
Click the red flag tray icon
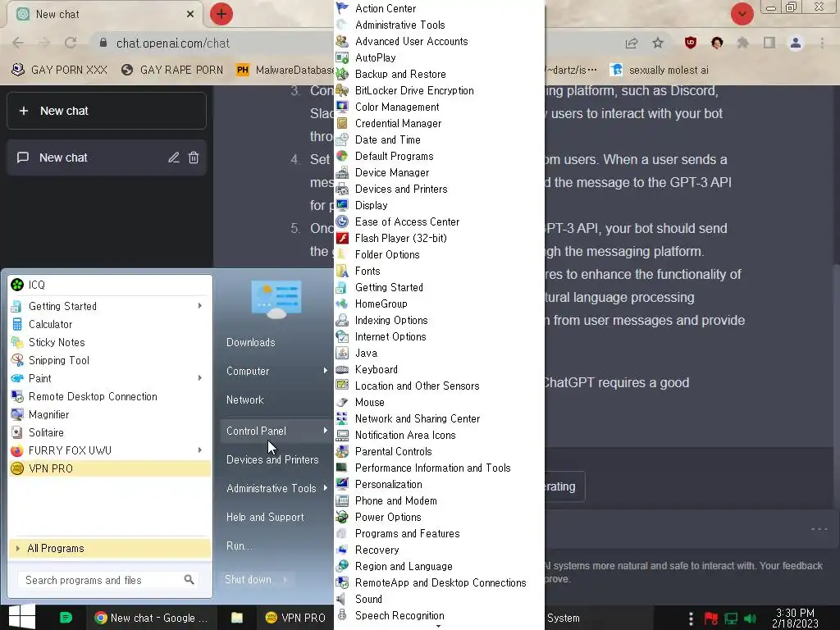711,619
